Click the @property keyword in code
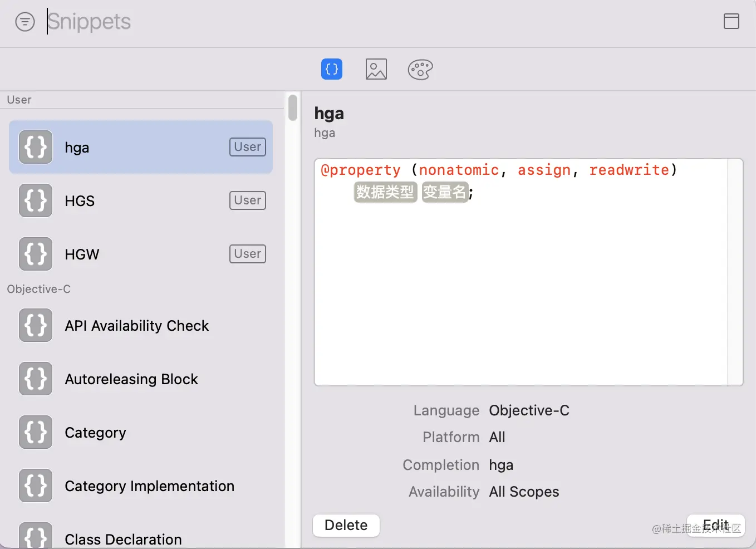756x549 pixels. coord(361,170)
